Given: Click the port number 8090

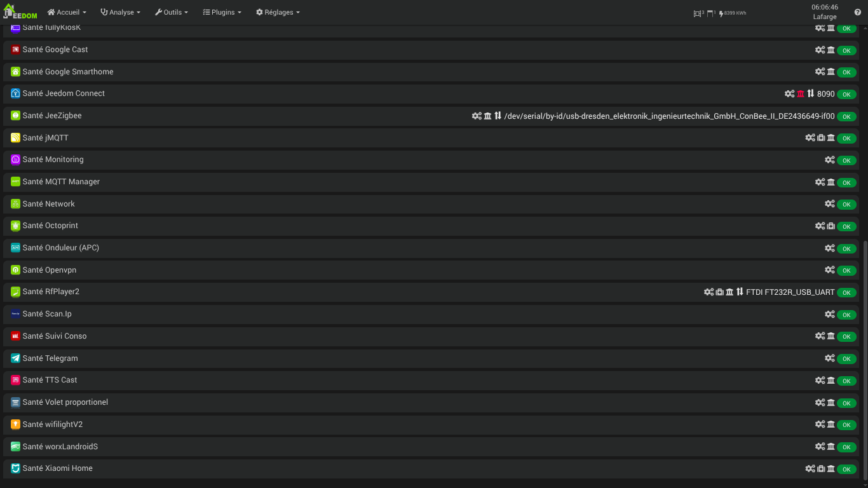Looking at the screenshot, I should [826, 94].
